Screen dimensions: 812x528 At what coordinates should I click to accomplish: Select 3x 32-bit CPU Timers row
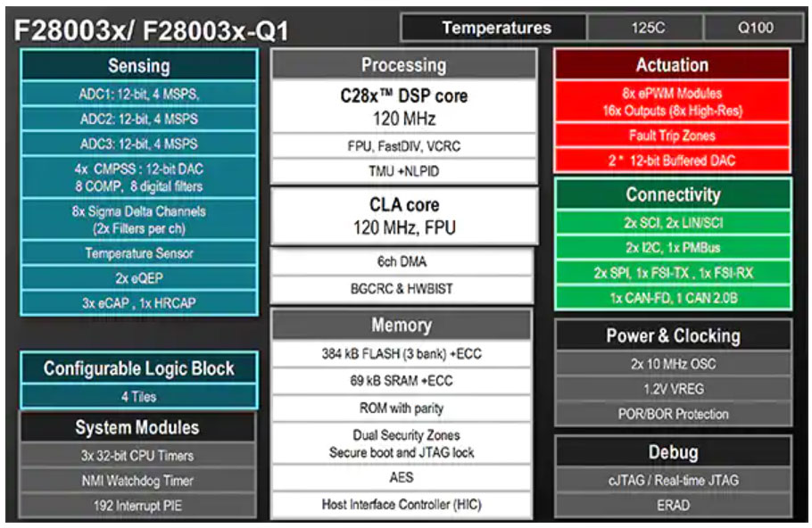point(137,456)
